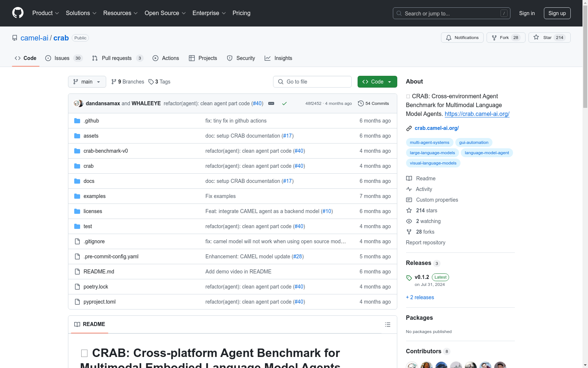Click the Notifications bell icon
The height and width of the screenshot is (368, 588).
449,38
